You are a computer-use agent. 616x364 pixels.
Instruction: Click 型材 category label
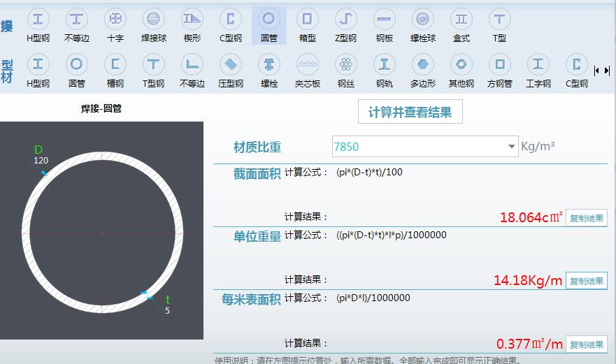[x=7, y=71]
